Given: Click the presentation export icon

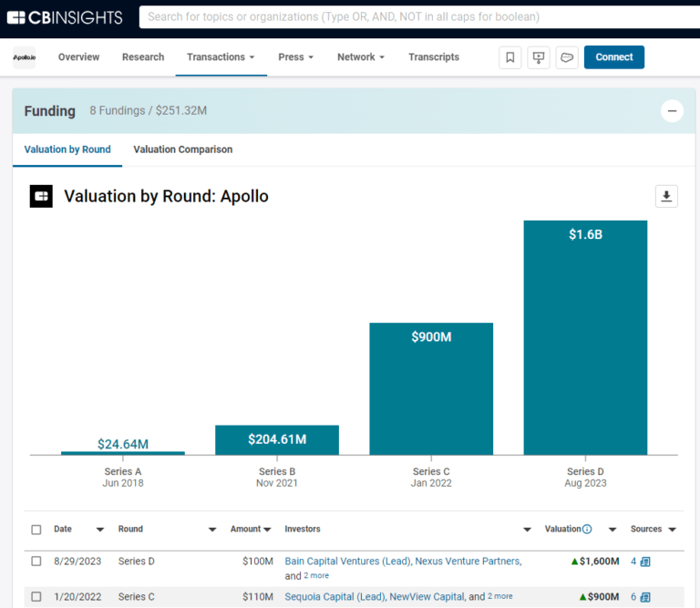Looking at the screenshot, I should coord(539,57).
